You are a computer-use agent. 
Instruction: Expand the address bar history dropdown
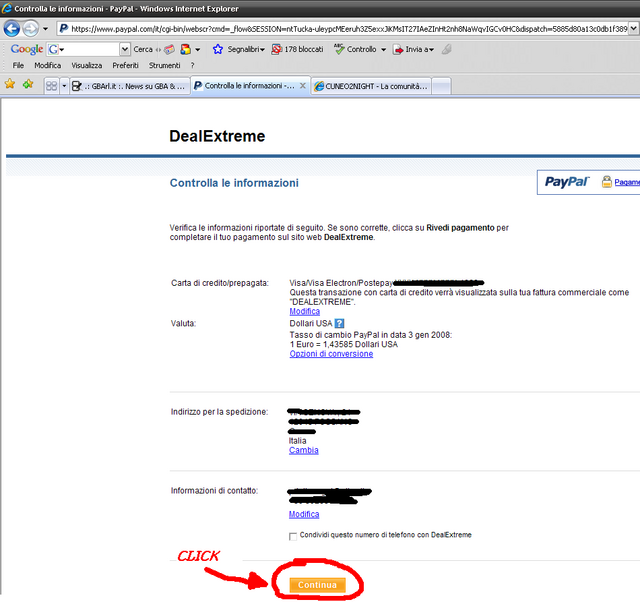click(633, 29)
